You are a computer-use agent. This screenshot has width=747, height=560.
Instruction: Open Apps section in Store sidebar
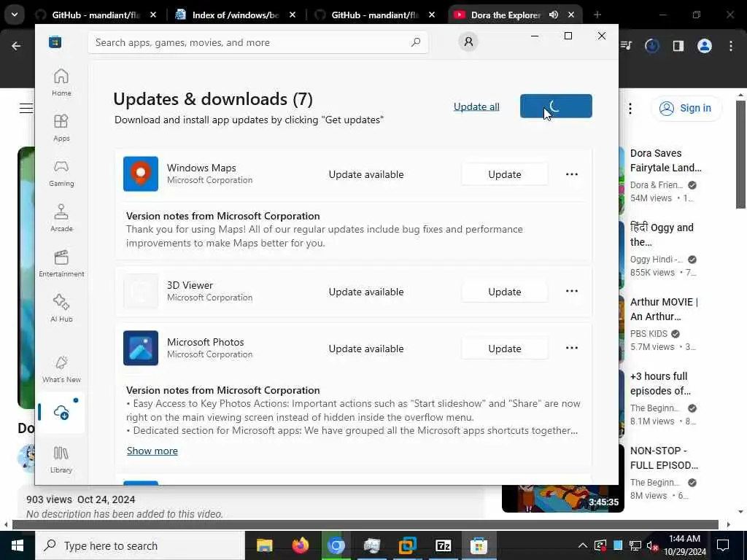[x=61, y=128]
